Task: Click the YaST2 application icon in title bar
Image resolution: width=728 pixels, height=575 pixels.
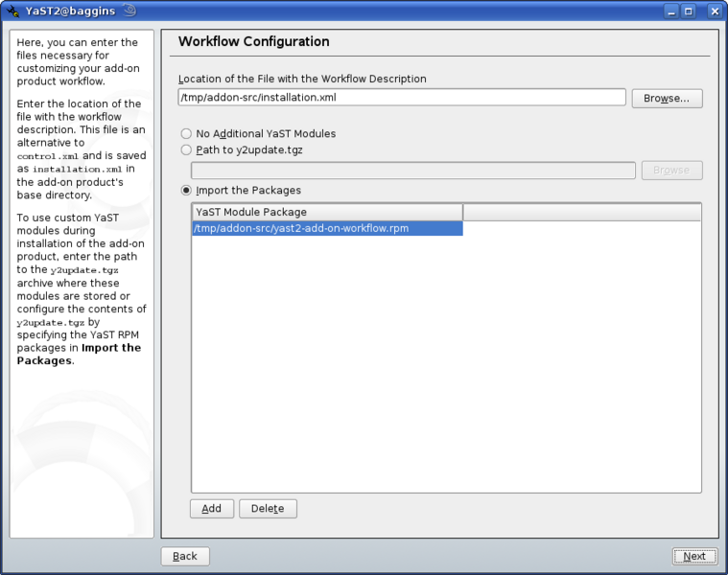Action: [13, 11]
